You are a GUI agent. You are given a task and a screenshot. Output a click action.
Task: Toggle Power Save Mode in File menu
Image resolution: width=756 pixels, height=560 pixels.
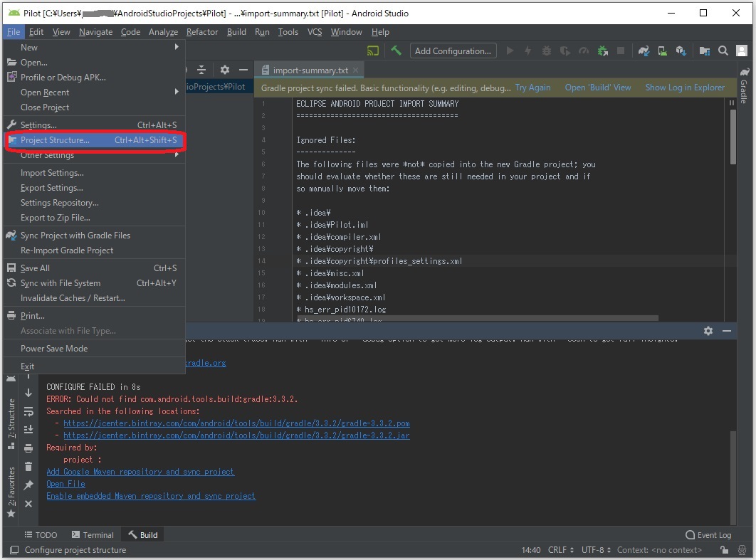point(54,349)
